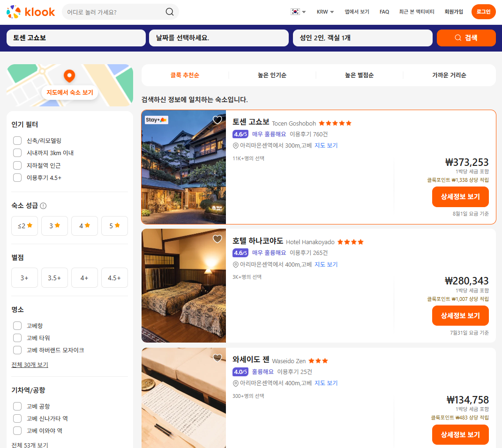Viewport: 502px width, 448px height.
Task: Click the magnifier icon in top search box
Action: tap(170, 12)
